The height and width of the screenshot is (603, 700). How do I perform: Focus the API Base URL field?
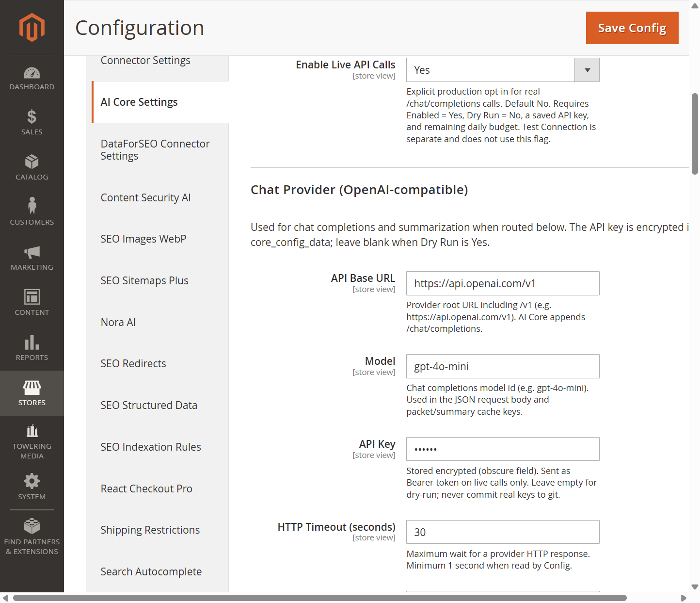[x=503, y=283]
